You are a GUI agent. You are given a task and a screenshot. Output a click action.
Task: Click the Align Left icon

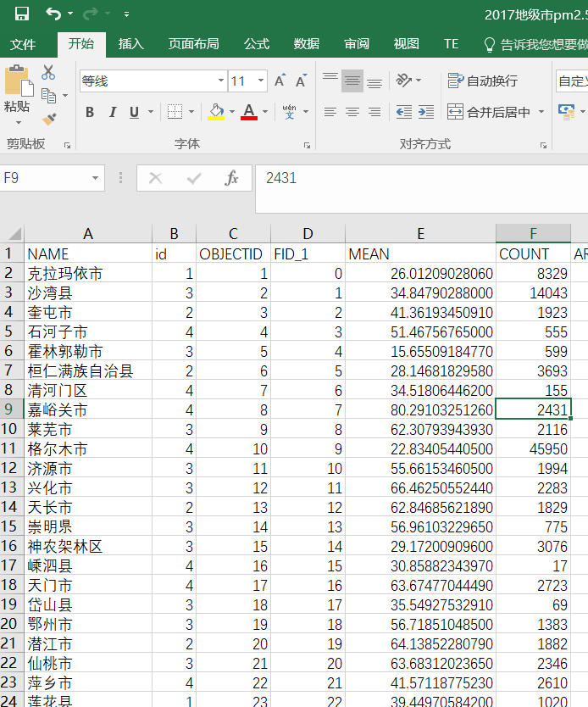pos(330,112)
